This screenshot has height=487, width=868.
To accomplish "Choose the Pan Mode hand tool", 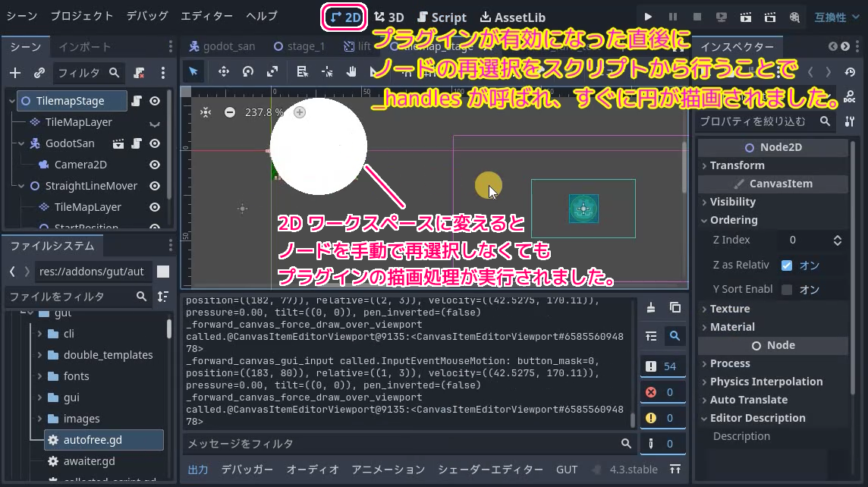I will coord(351,71).
